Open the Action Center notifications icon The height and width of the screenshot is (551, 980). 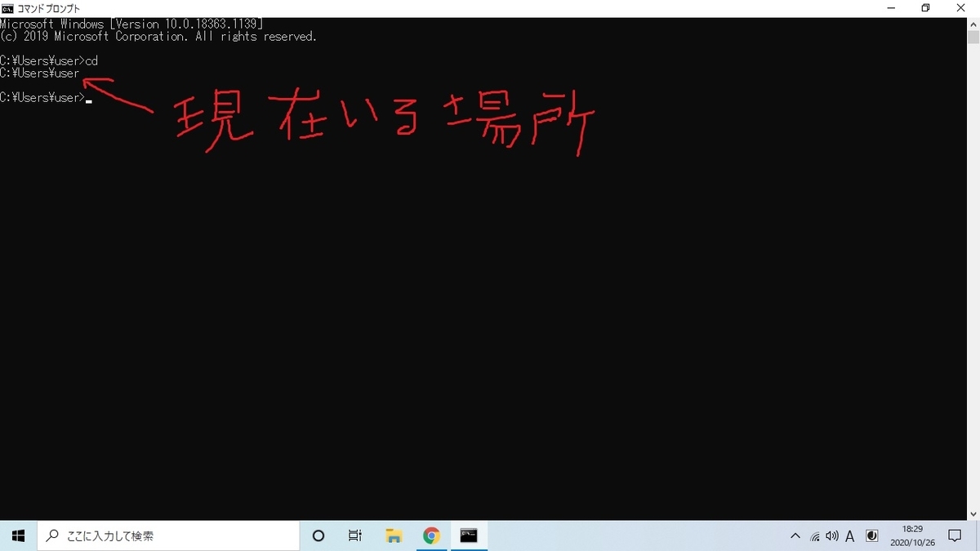[955, 536]
